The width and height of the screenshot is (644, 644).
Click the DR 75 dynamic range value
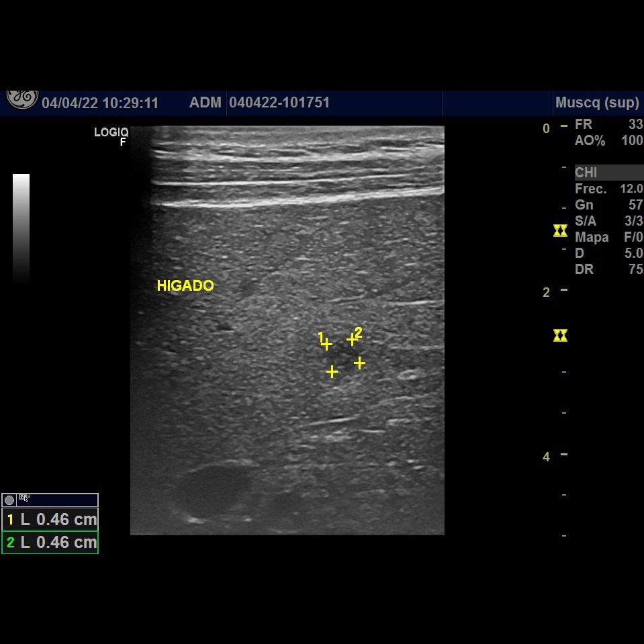[x=608, y=269]
